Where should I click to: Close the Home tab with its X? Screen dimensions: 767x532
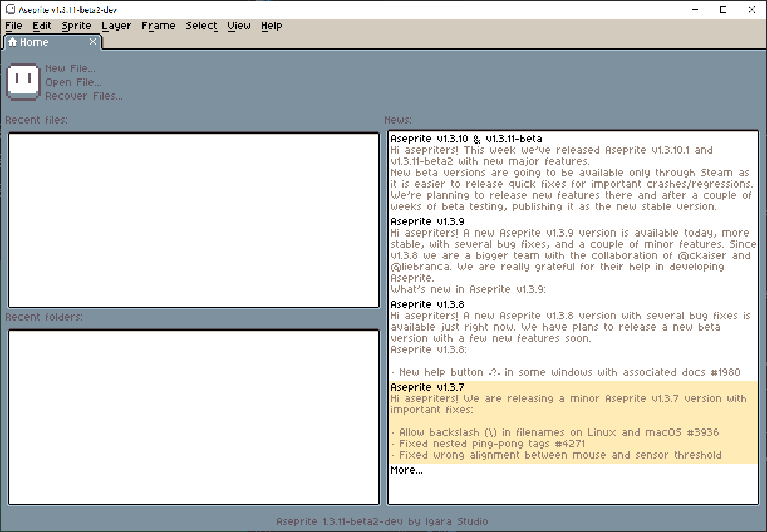click(93, 41)
